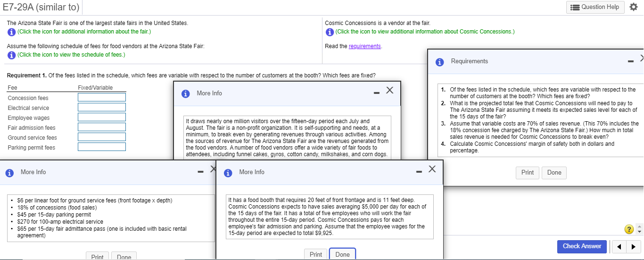Image resolution: width=644 pixels, height=260 pixels.
Task: Open the settings gear icon
Action: 634,7
